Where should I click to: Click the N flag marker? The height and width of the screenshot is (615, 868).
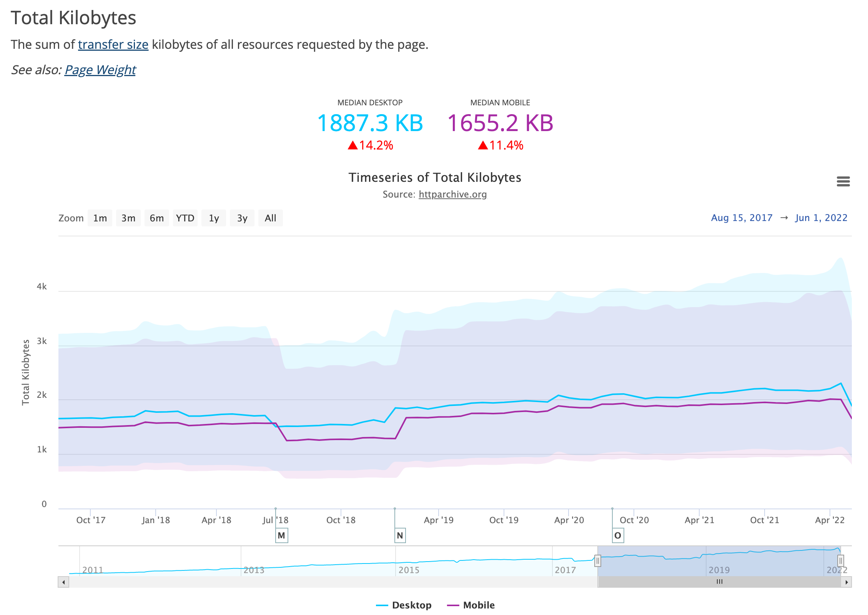(x=400, y=535)
